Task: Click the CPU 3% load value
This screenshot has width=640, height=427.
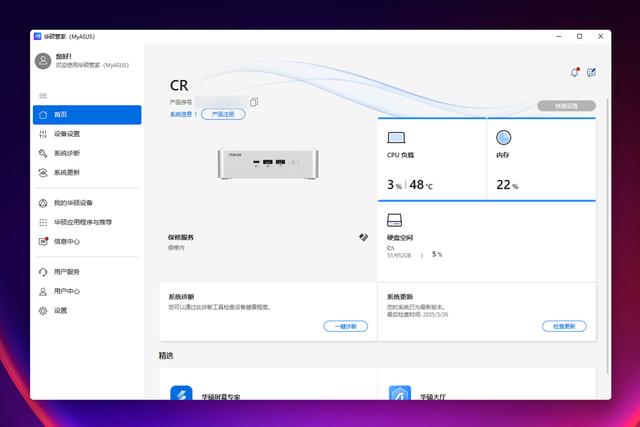Action: pos(394,185)
